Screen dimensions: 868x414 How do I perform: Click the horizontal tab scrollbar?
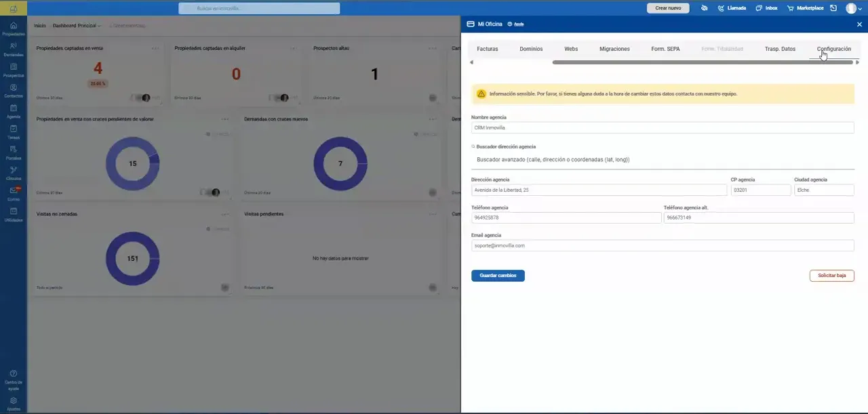[702, 62]
